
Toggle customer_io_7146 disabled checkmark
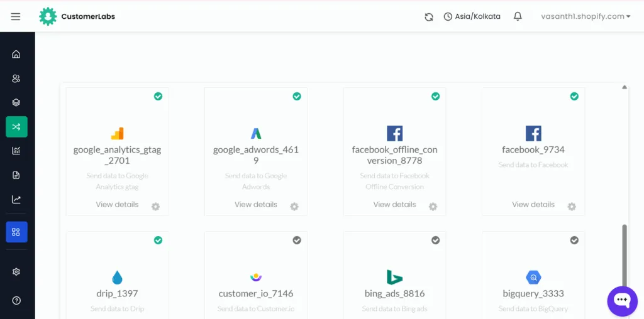point(297,241)
